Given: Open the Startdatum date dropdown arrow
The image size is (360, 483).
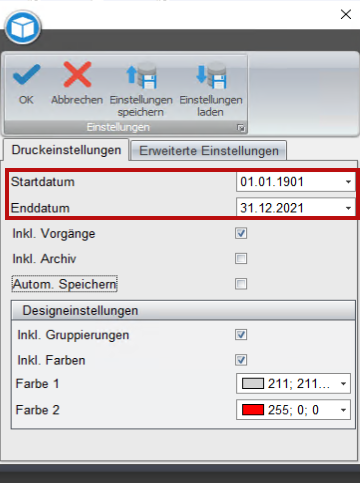Looking at the screenshot, I should click(x=348, y=182).
